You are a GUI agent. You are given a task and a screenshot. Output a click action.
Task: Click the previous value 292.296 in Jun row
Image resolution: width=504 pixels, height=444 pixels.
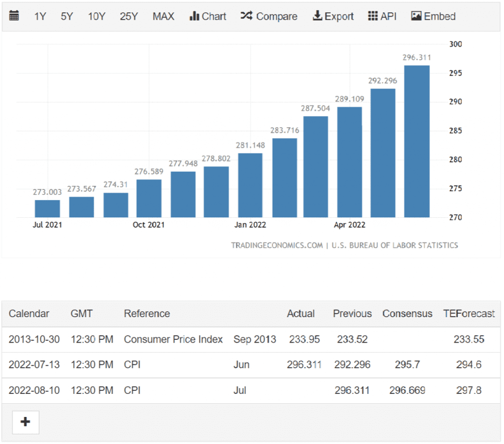point(352,365)
